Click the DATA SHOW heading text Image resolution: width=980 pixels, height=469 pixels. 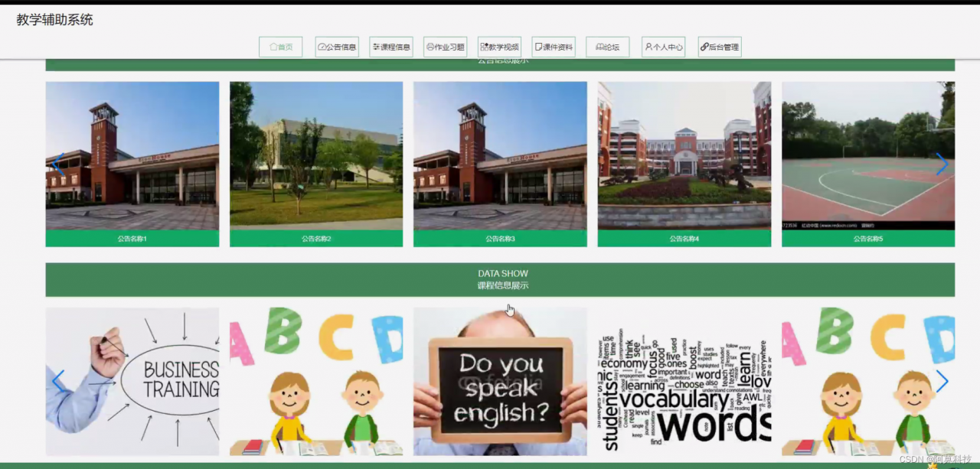503,273
